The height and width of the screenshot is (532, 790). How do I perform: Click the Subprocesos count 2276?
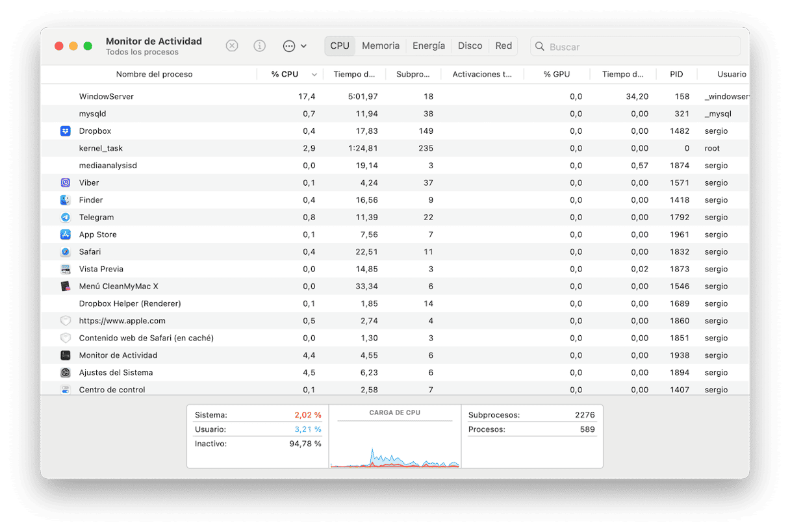(585, 414)
